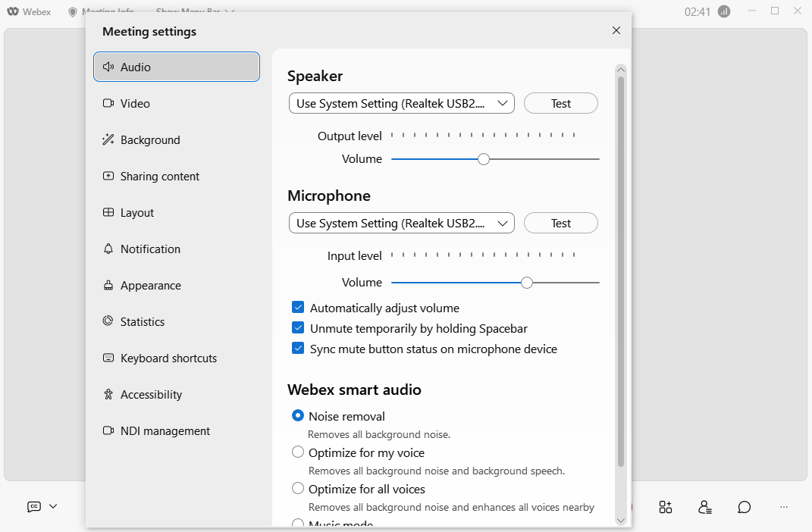Expand the closed captions options arrow
This screenshot has width=812, height=532.
pyautogui.click(x=53, y=507)
